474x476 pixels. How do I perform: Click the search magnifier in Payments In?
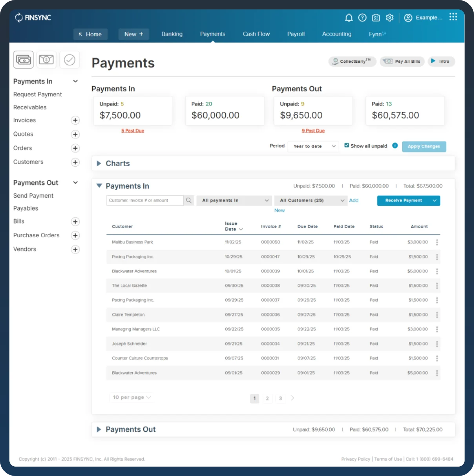tap(188, 200)
